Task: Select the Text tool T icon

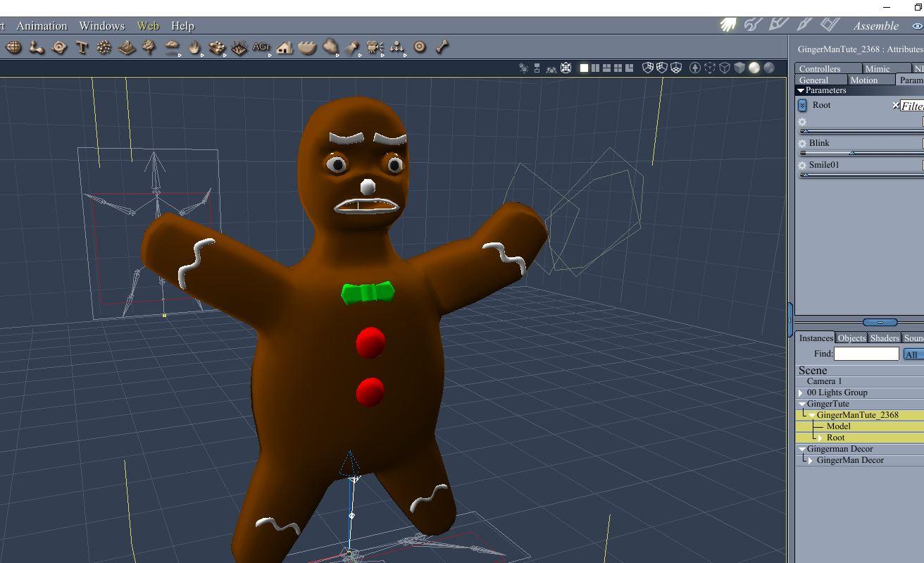Action: click(82, 47)
